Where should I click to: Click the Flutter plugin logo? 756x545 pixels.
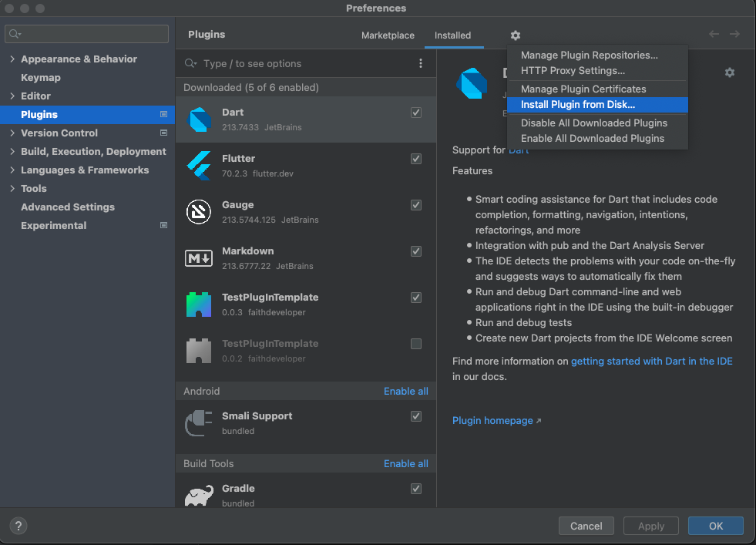pyautogui.click(x=199, y=166)
